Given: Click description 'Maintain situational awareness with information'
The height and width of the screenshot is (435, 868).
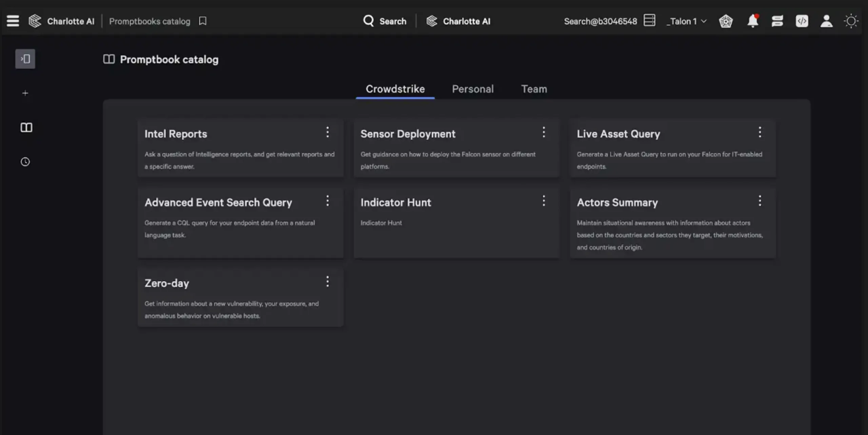Looking at the screenshot, I should click(670, 235).
